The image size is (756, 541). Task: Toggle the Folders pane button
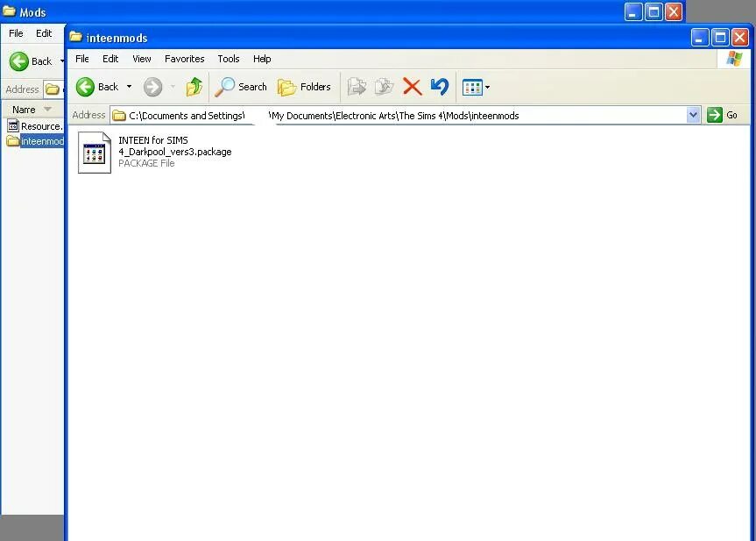304,87
